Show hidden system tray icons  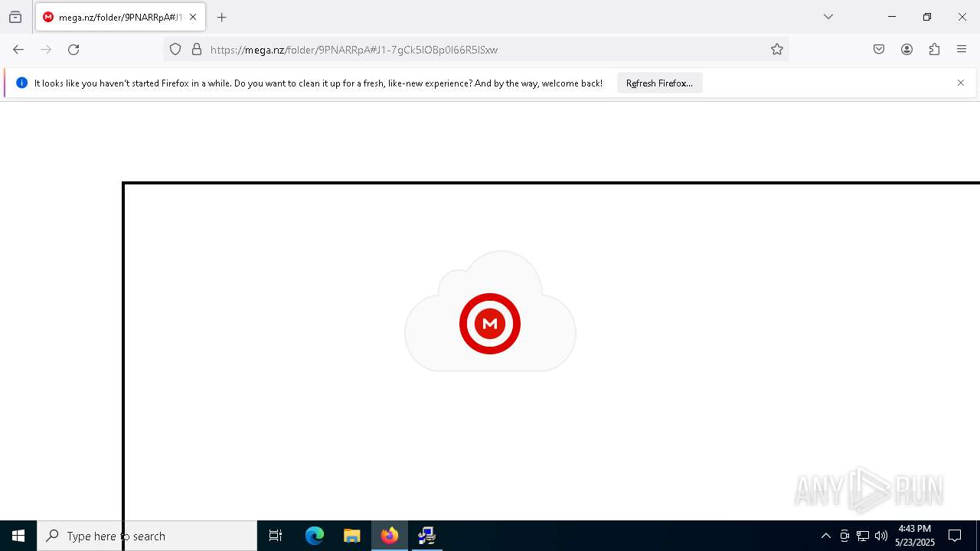pos(825,536)
